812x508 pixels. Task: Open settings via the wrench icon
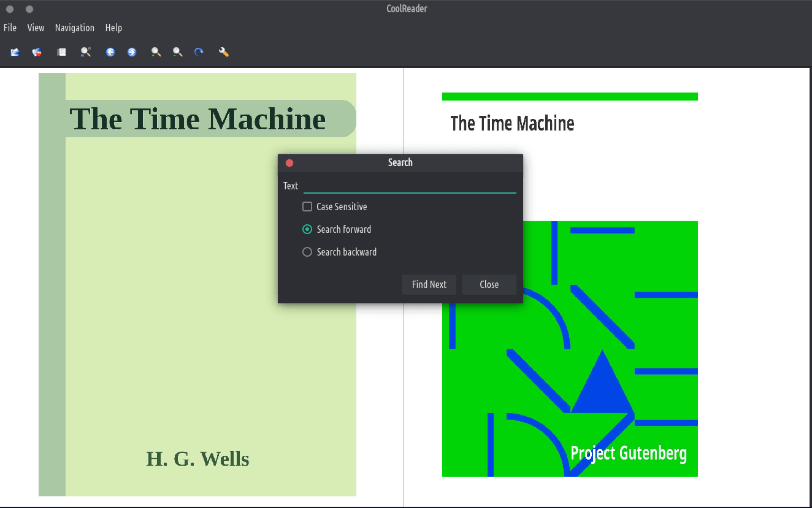224,52
